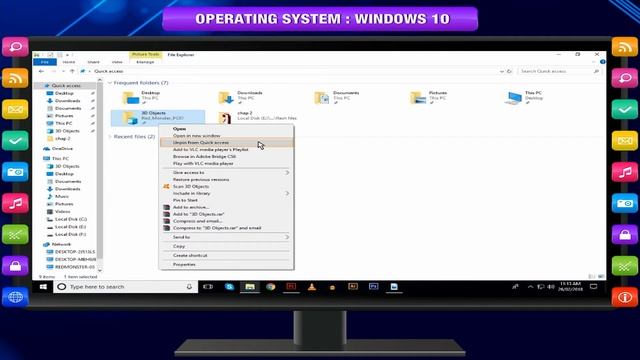Select Network in the navigation pane
The image size is (640, 360).
coord(61,244)
